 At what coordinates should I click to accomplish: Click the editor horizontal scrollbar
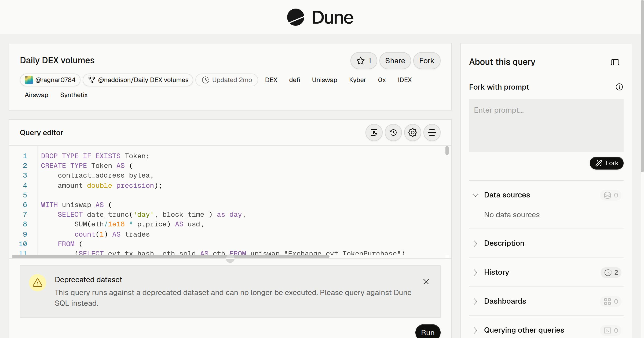(171, 256)
